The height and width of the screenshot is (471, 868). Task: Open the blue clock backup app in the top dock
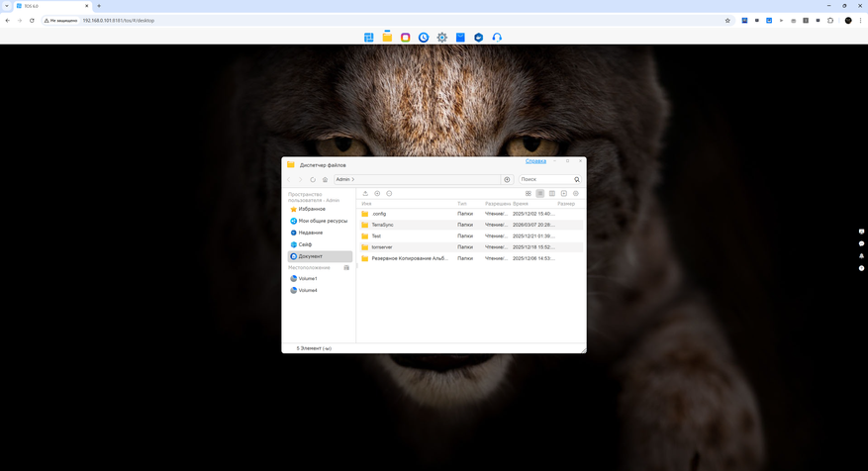point(424,37)
